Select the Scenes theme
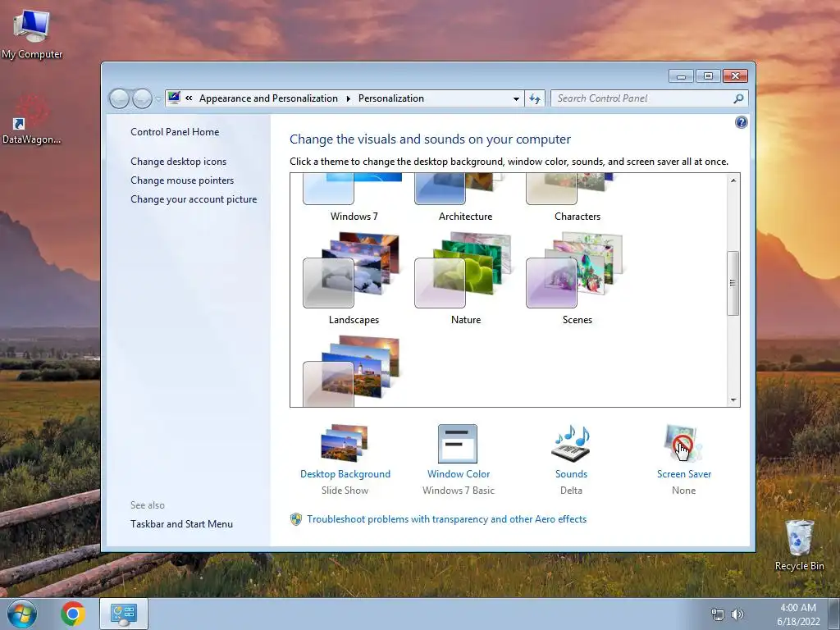Screen dimensions: 840x630 (x=577, y=279)
